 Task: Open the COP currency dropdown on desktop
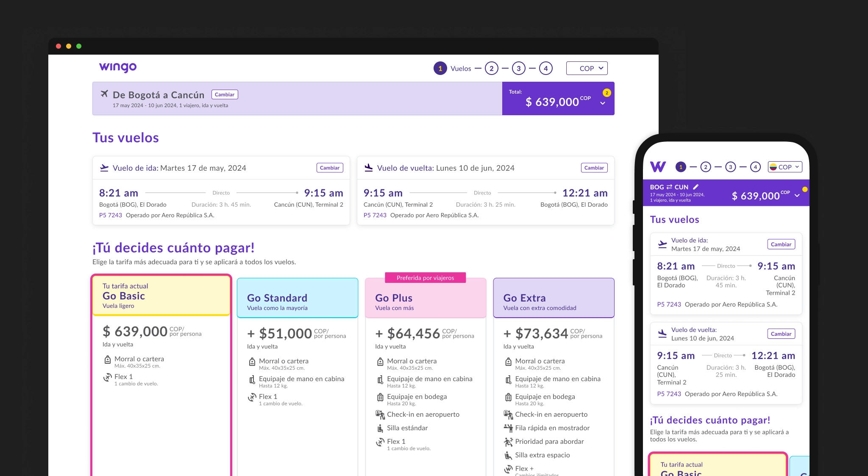coord(587,68)
